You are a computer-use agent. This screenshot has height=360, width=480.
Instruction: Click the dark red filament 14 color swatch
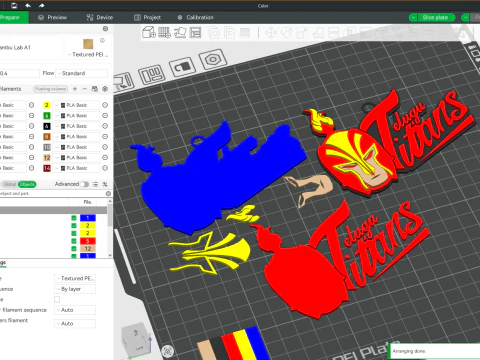[x=47, y=168]
